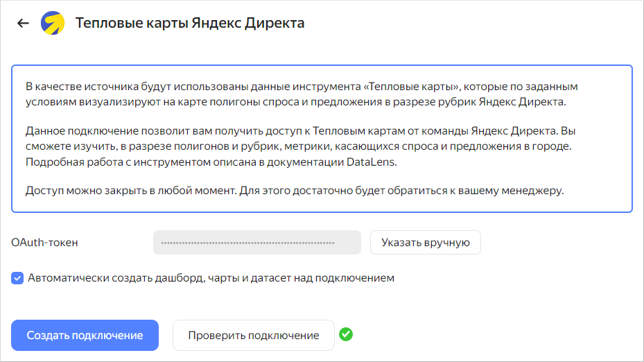
Task: Click the "Тепловые карты Яндекс Директа" page title
Action: tap(189, 23)
